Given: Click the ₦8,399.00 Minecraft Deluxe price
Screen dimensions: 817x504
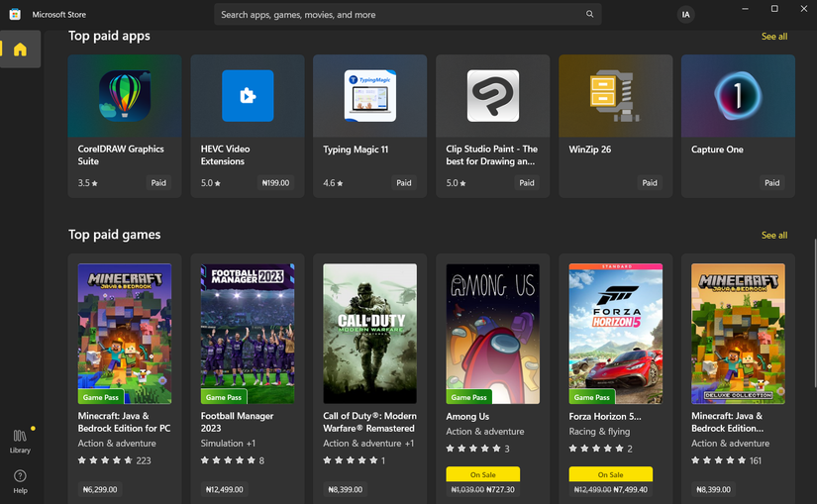Looking at the screenshot, I should [x=714, y=489].
